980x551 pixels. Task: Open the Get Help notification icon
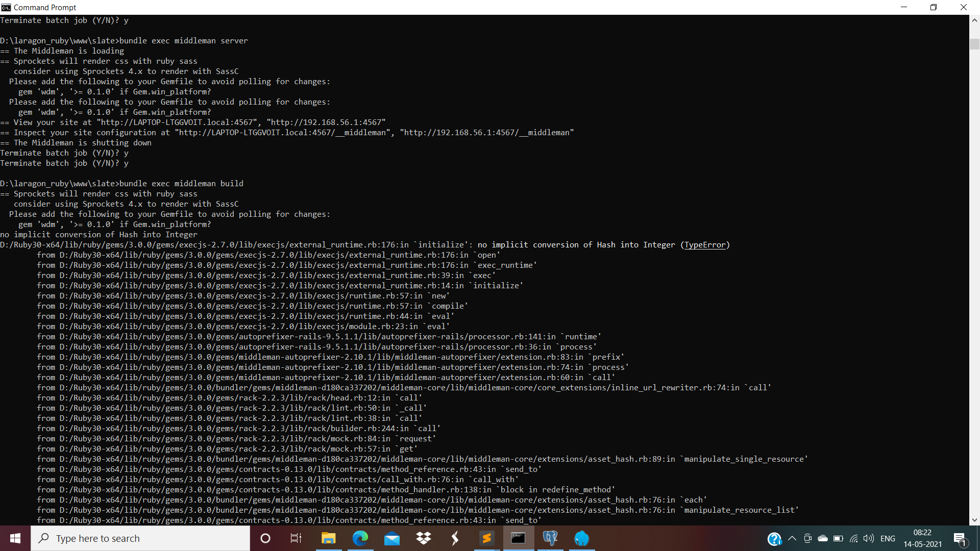[775, 538]
